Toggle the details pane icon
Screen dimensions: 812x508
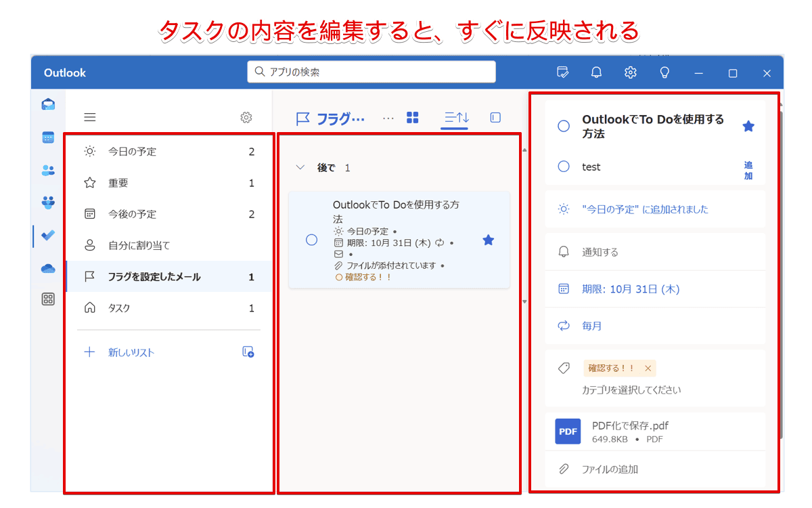tap(495, 117)
